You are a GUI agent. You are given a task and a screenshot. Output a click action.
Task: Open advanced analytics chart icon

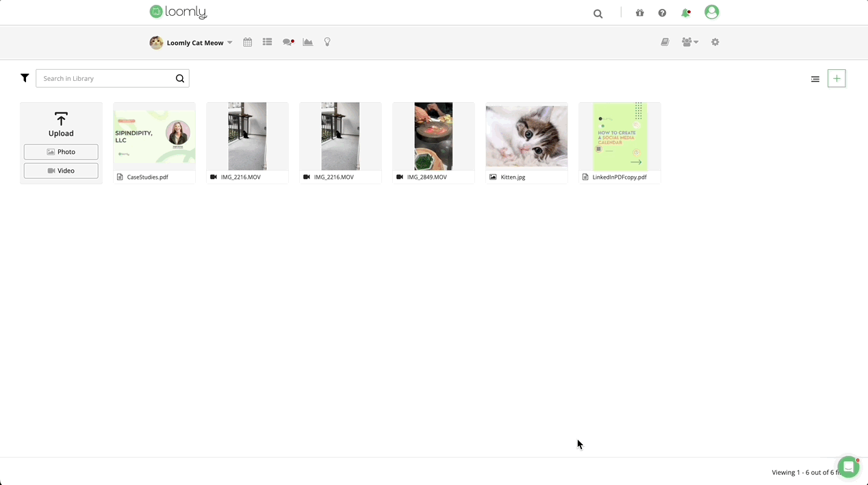[307, 42]
